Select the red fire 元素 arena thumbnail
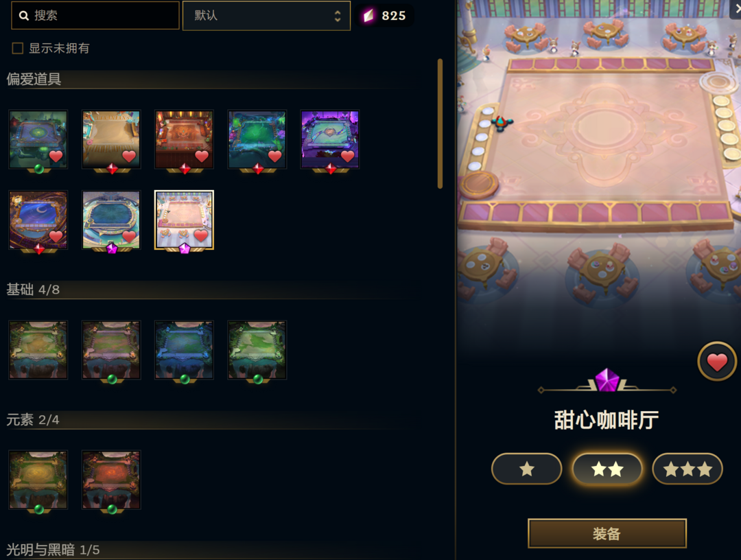 (x=111, y=480)
